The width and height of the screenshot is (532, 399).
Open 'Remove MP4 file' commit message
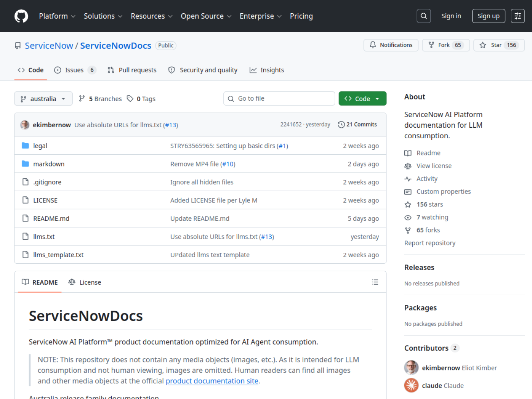point(195,164)
